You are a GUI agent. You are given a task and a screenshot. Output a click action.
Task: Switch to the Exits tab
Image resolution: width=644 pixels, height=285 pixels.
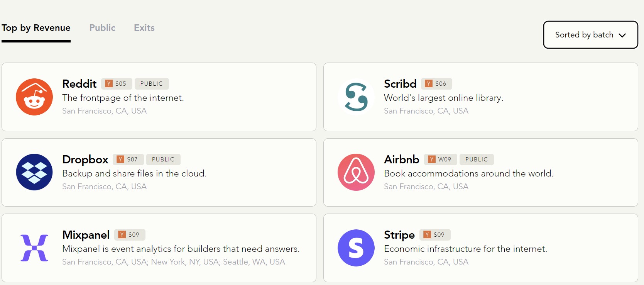click(x=144, y=28)
